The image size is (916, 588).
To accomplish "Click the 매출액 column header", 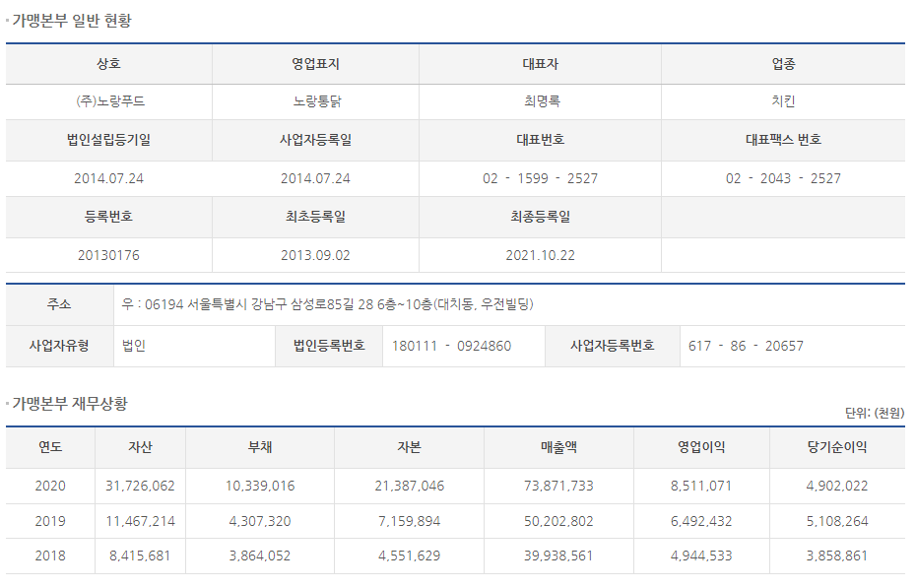I will pyautogui.click(x=558, y=447).
